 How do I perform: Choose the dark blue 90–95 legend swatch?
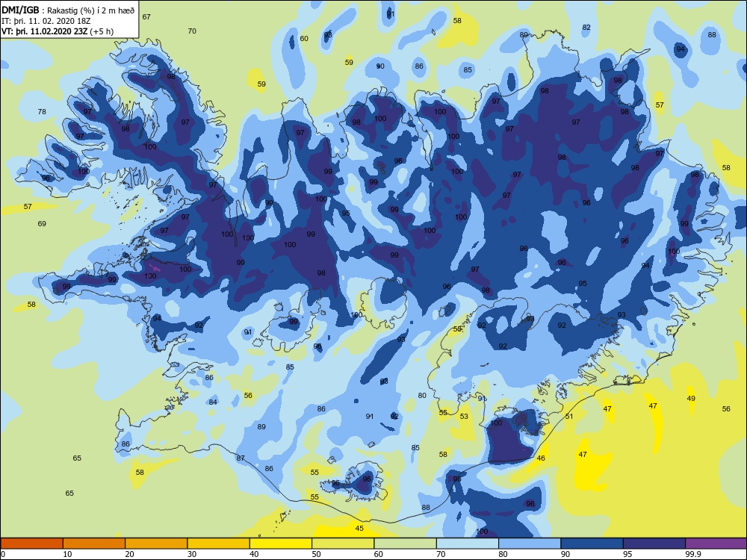[592, 544]
